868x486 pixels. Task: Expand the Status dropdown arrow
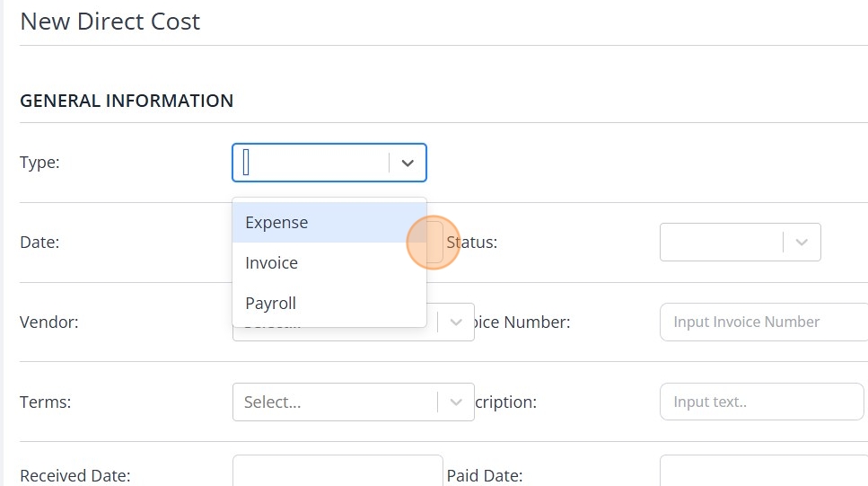click(802, 243)
